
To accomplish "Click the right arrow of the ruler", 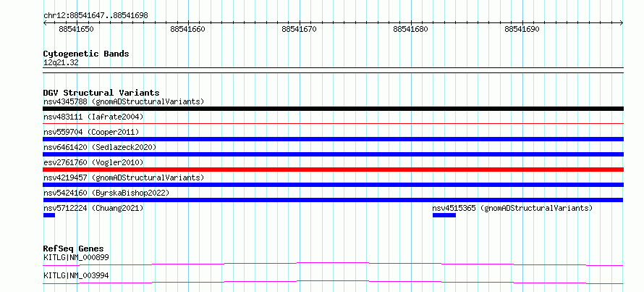I will (622, 23).
